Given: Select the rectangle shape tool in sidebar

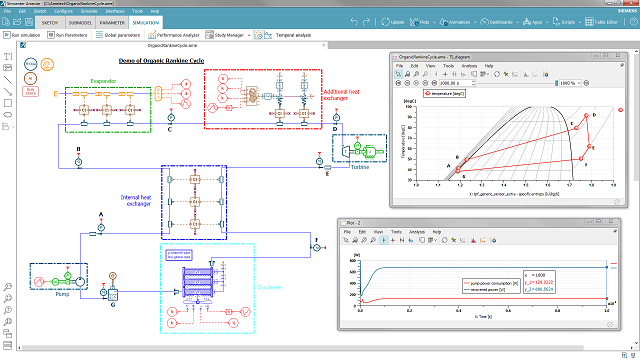Looking at the screenshot, I should click(x=7, y=103).
